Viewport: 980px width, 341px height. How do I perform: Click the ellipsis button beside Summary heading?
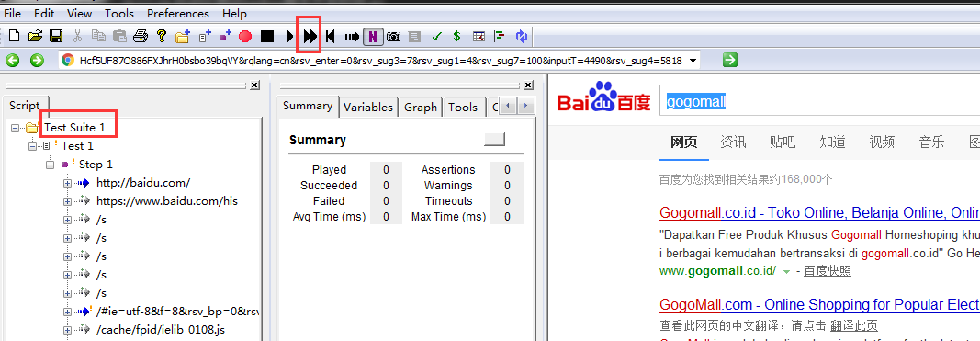494,140
